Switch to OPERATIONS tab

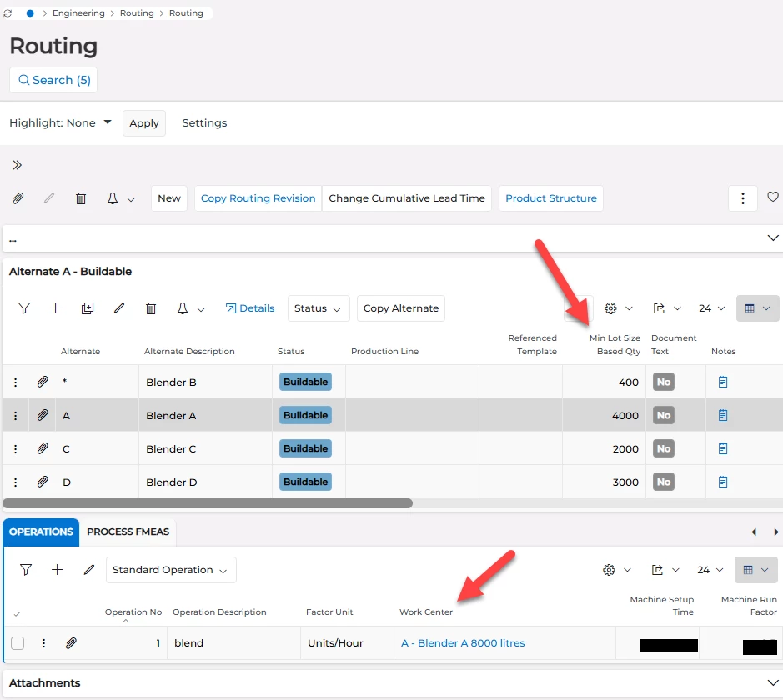(41, 532)
